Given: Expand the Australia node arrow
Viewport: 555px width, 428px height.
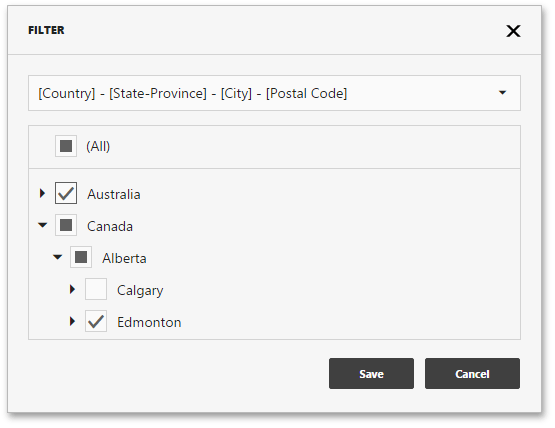Looking at the screenshot, I should point(42,193).
